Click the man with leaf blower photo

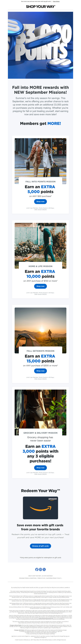(x=40, y=246)
